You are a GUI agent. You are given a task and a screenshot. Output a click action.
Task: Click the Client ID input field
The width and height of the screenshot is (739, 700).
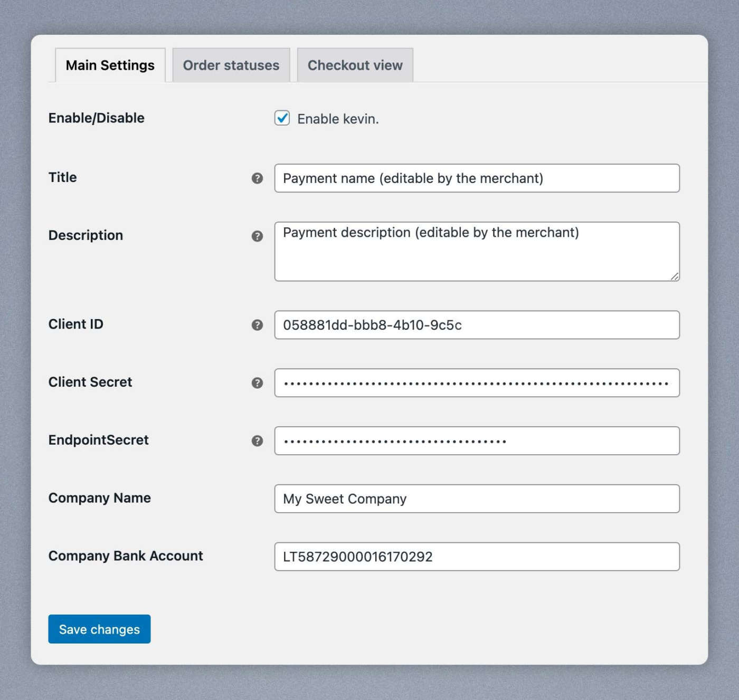(x=476, y=325)
